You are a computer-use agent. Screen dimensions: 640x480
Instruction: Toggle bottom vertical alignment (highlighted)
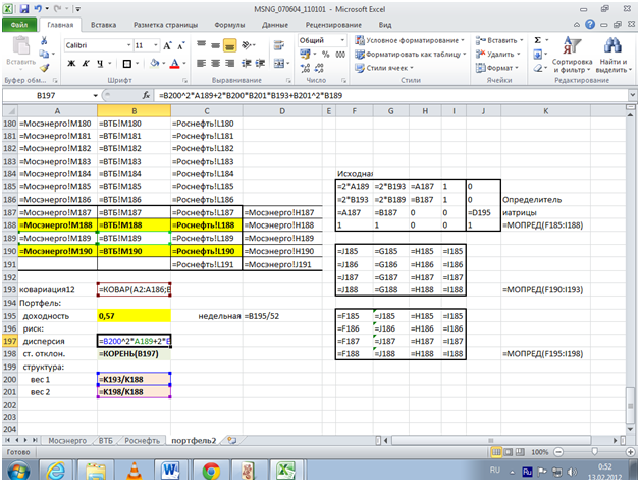click(229, 45)
